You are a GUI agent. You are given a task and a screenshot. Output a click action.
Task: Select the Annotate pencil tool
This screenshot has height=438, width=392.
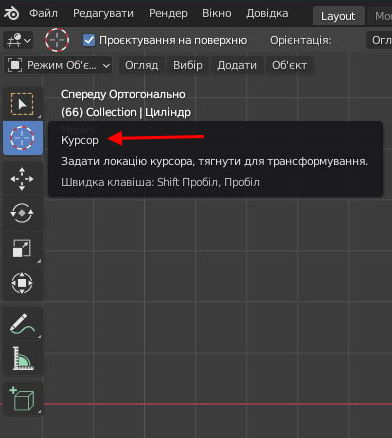pos(22,324)
